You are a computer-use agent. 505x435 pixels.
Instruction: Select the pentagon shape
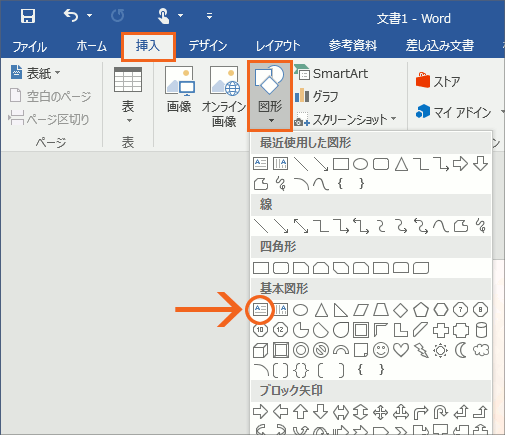pyautogui.click(x=420, y=310)
